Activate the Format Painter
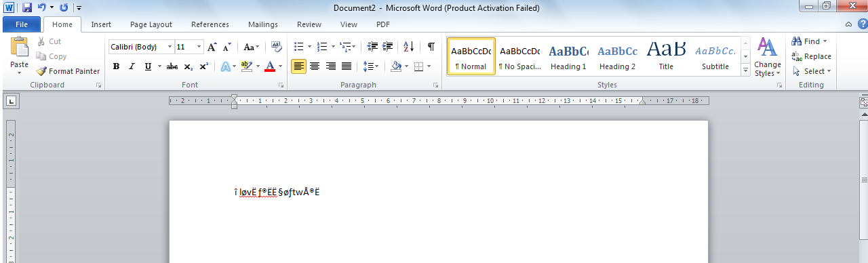This screenshot has width=868, height=263. [68, 71]
